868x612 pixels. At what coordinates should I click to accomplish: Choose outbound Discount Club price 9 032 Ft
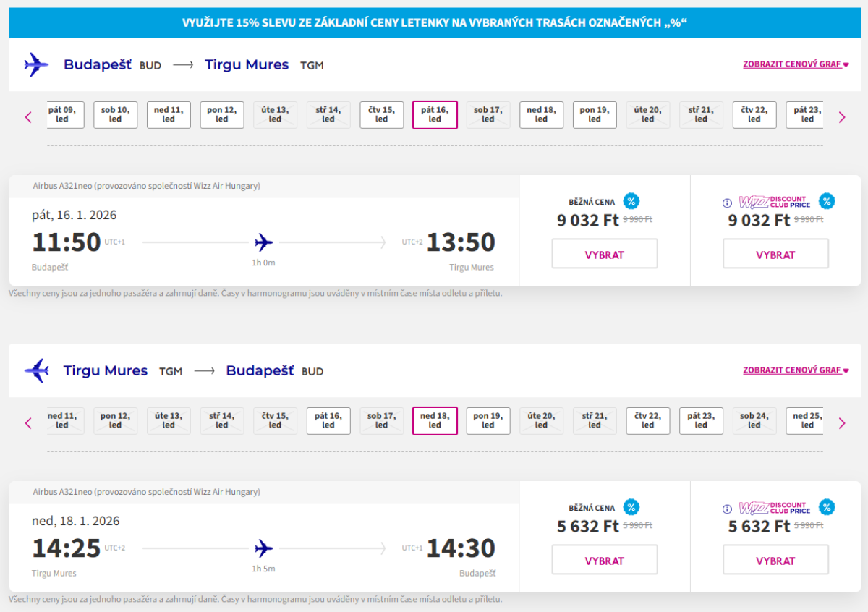[x=775, y=255]
